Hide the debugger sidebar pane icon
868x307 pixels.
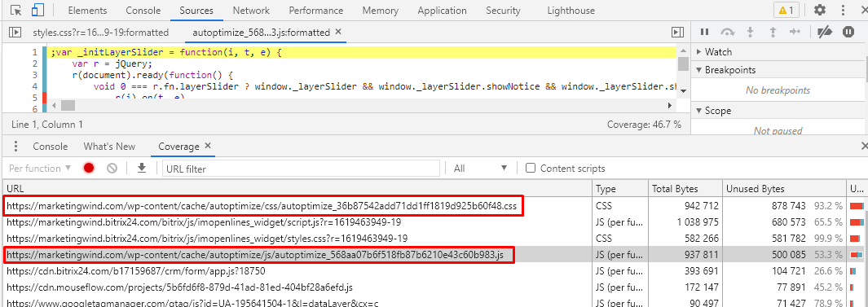677,33
